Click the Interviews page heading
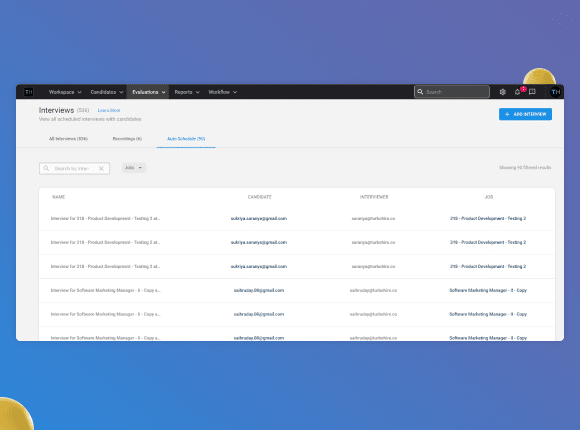Screen dimensions: 580x430 (x=56, y=110)
